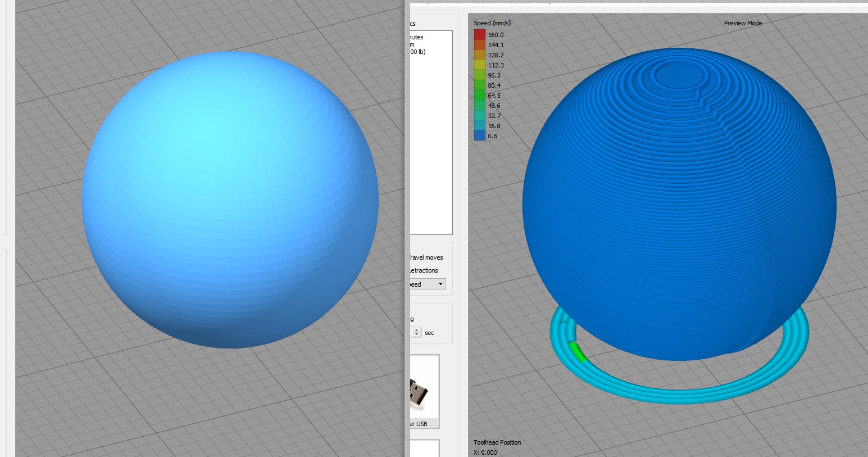The height and width of the screenshot is (457, 868).
Task: Increase the seconds value with up arrow
Action: [416, 330]
